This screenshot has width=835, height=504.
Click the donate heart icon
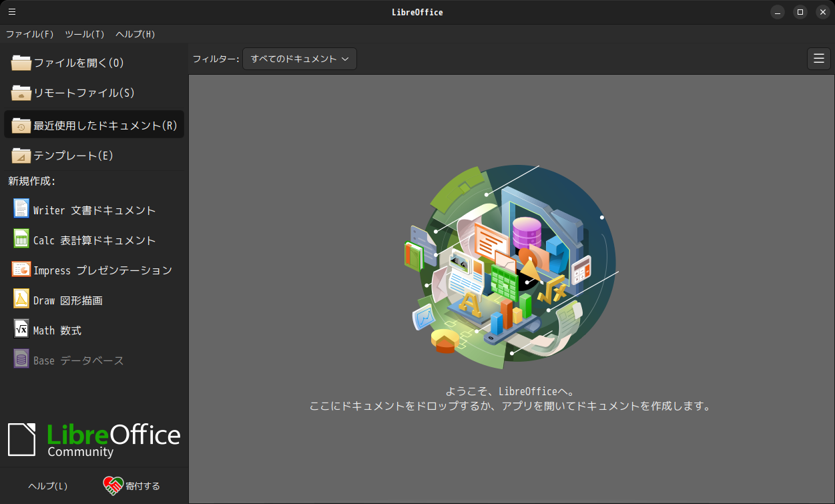tap(113, 485)
